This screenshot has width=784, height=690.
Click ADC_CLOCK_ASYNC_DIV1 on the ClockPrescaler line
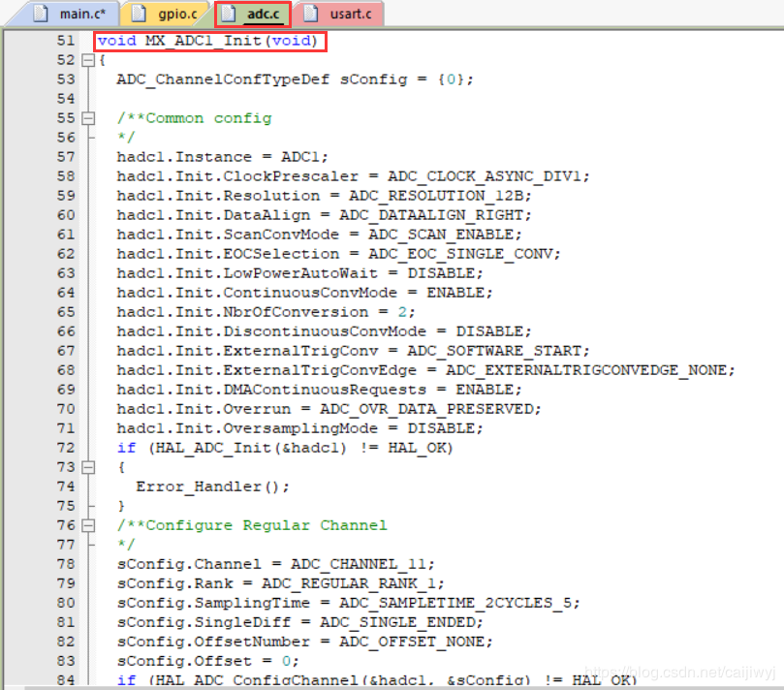[484, 176]
